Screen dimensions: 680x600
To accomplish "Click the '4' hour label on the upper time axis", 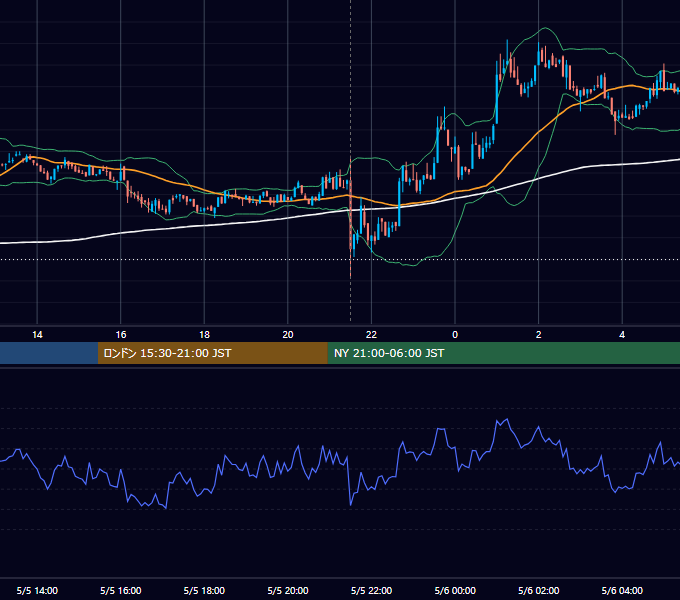I will 622,335.
